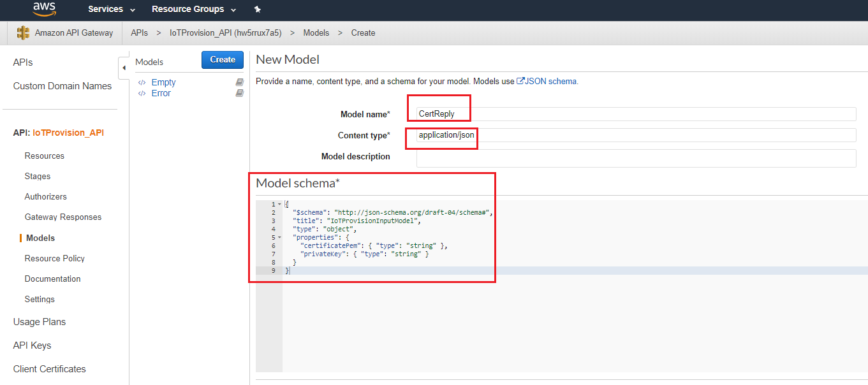Click the New Model heading
Screen dimensions: 868x385
point(288,59)
